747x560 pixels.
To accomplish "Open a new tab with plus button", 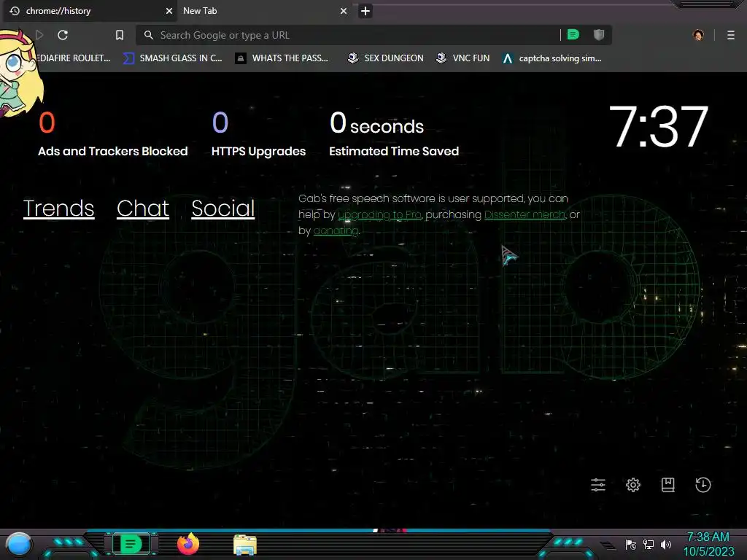I will tap(365, 11).
